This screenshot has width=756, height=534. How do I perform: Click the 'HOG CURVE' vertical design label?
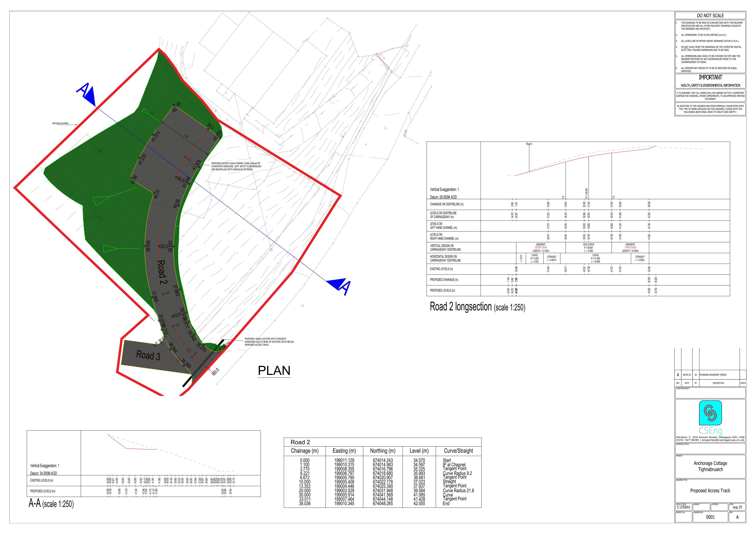click(588, 245)
